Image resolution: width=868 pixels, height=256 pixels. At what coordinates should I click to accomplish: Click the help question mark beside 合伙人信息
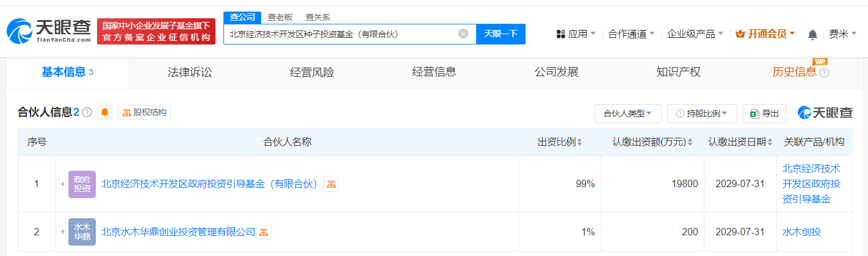pyautogui.click(x=87, y=112)
